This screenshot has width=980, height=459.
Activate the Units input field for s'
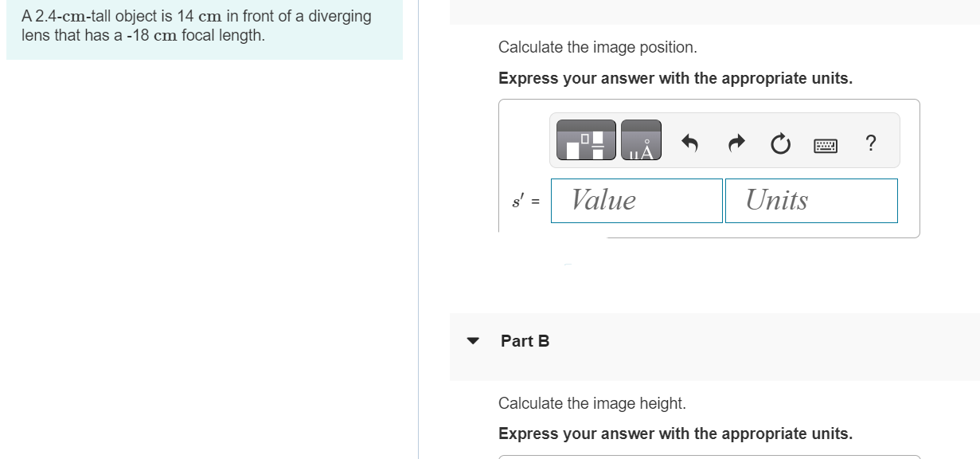click(x=811, y=201)
